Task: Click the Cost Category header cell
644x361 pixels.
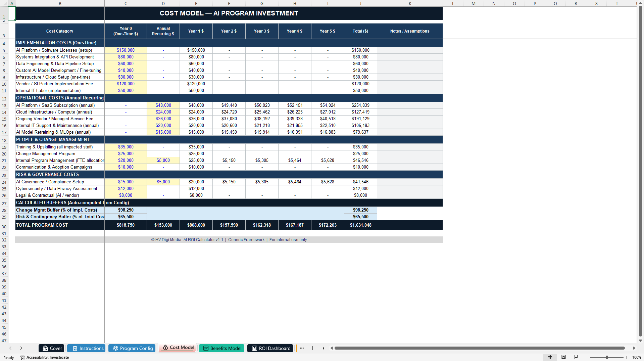Action: 60,31
